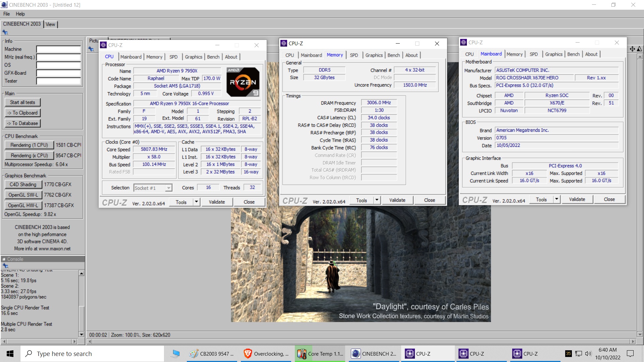Viewport: 644px width, 362px height.
Task: Open Tools dropdown arrow in CPU tab window
Action: 197,202
